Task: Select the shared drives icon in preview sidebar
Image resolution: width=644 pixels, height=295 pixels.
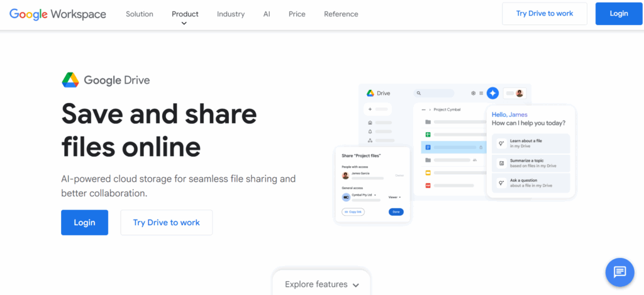Action: pos(370,140)
